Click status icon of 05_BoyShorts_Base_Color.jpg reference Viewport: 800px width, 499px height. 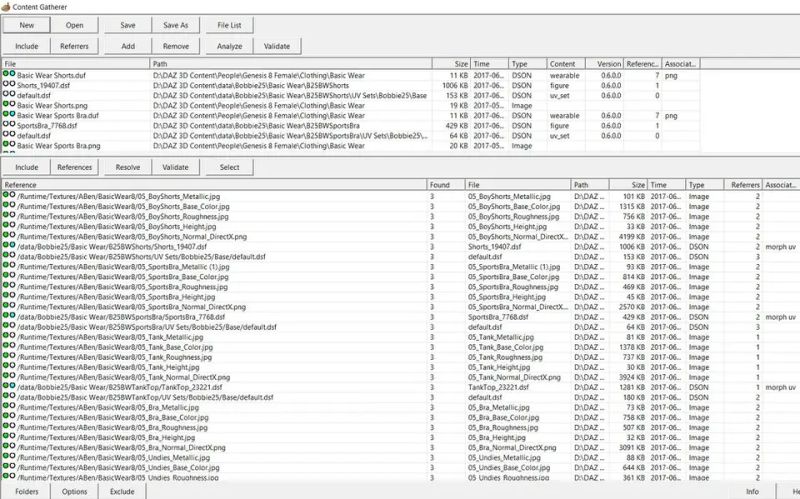[9, 206]
